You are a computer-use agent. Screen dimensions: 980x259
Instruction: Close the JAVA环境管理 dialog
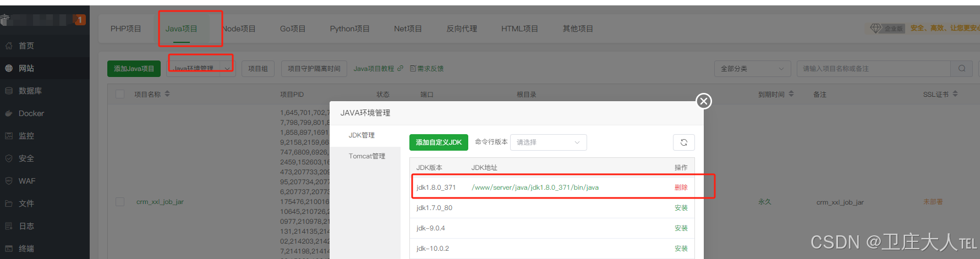[703, 101]
